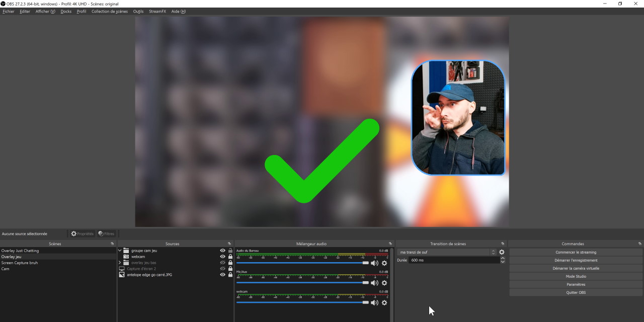The image size is (644, 322).
Task: Lock the groupe cam jeu source
Action: coord(230,251)
